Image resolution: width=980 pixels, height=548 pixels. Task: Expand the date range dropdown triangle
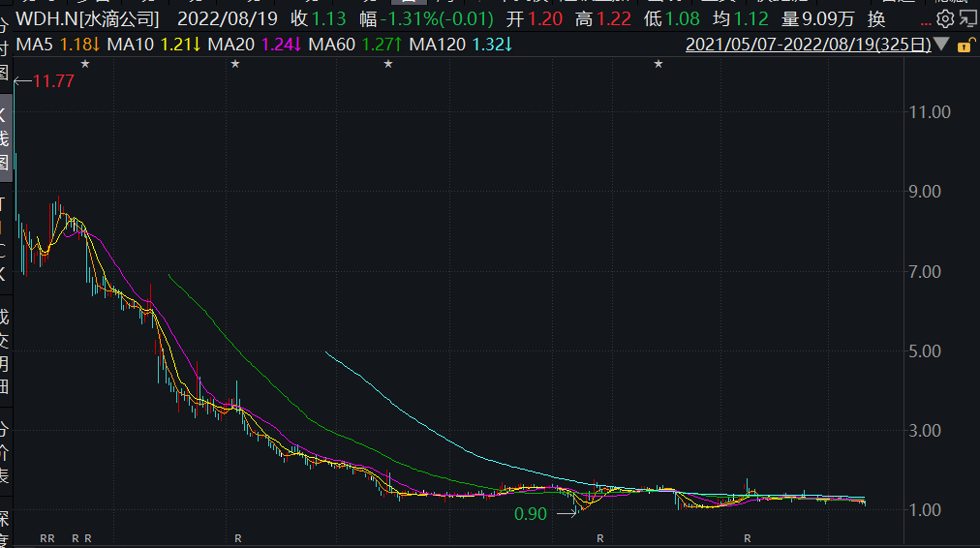[x=942, y=46]
